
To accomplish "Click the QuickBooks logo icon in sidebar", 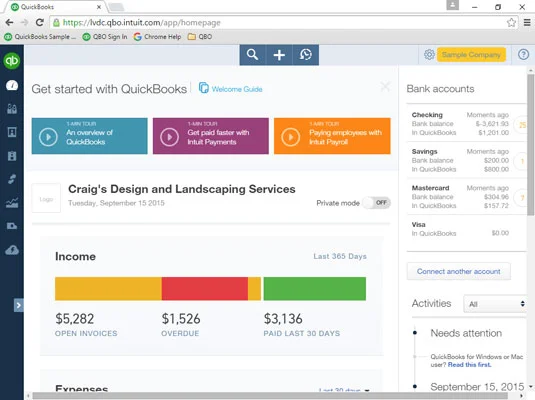I will (x=12, y=61).
